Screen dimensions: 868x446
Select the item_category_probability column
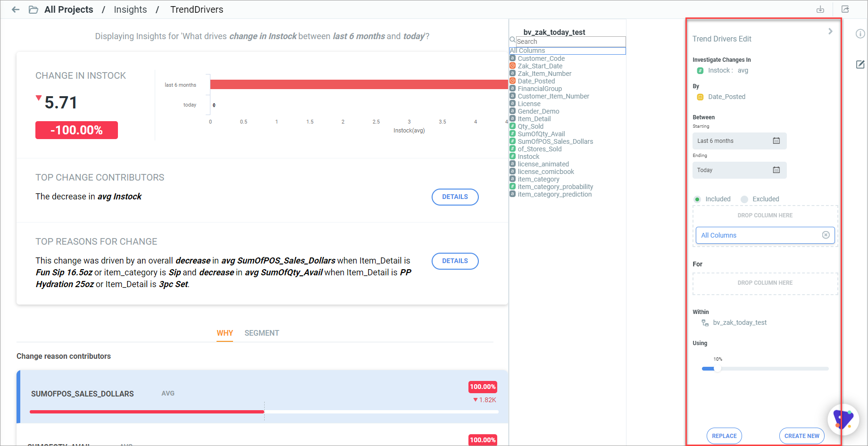(555, 187)
